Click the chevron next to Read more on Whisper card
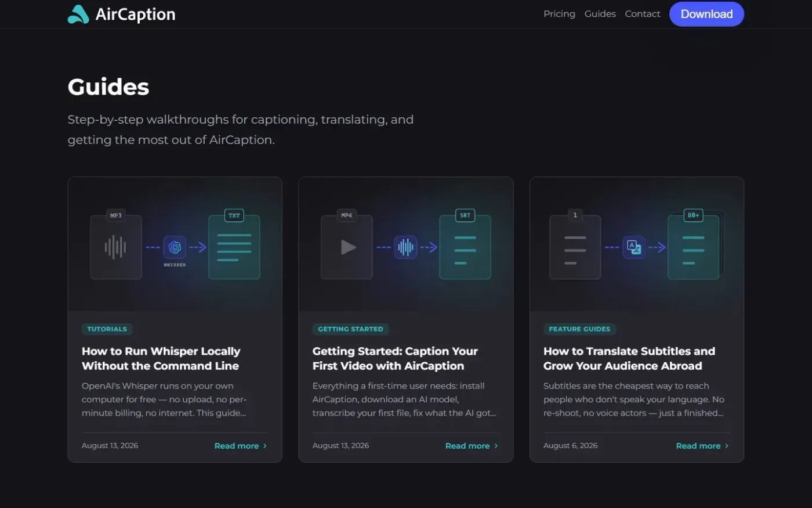 pyautogui.click(x=265, y=446)
